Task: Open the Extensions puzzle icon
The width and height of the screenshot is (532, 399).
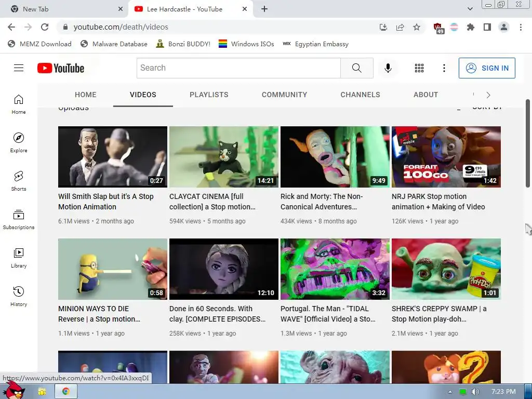Action: click(x=471, y=27)
